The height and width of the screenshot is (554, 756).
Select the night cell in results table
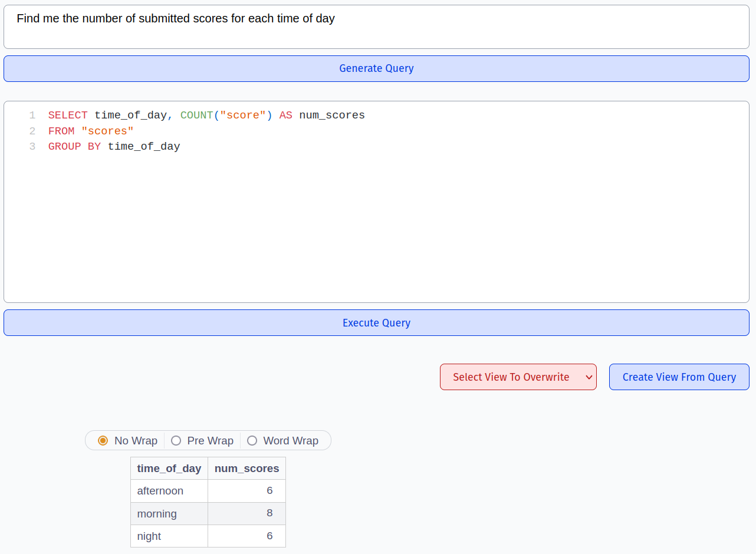(149, 536)
